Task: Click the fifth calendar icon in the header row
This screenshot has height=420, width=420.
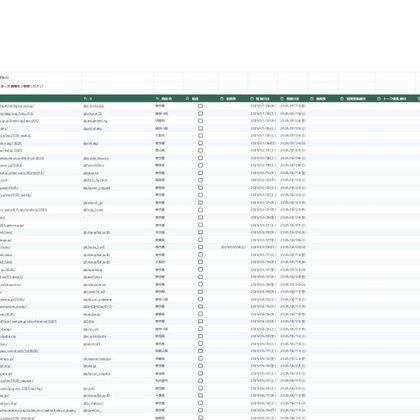Action: pos(342,99)
